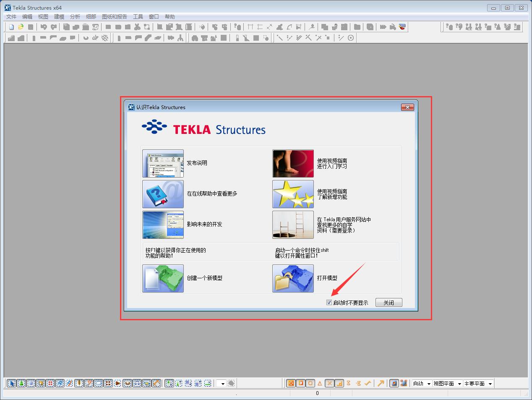
Task: Click the ballet feet video guide thumbnail
Action: coord(293,164)
